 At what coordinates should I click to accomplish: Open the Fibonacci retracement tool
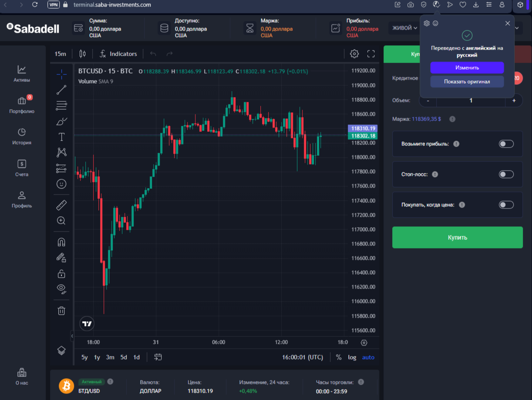click(61, 105)
